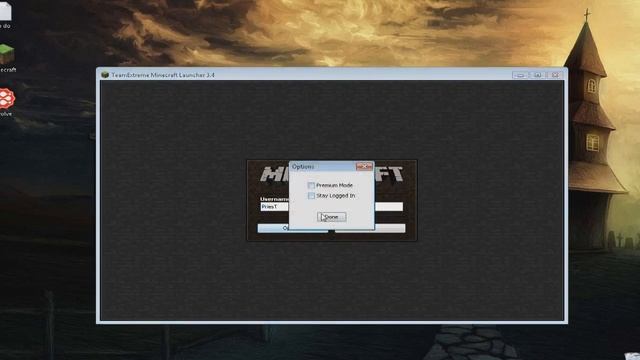Close the TeamExtreme Minecraft Launcher window
Screen dimensions: 640x360
tap(555, 75)
